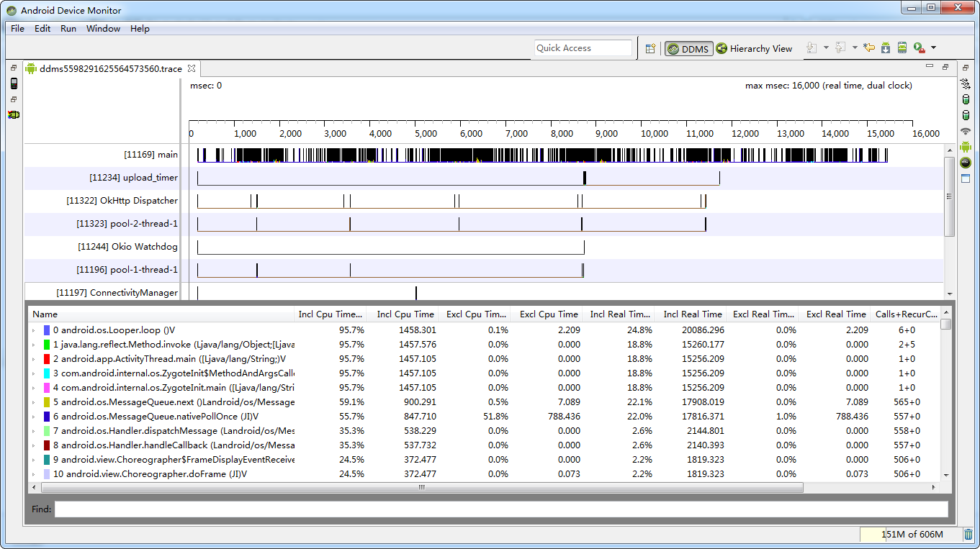
Task: Expand the android.os.Looper.loop row
Action: click(33, 330)
